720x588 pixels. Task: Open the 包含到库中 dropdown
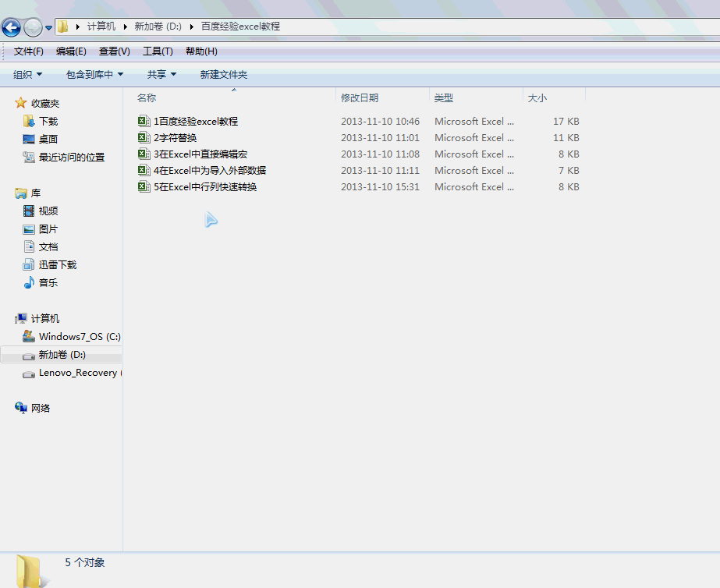pos(94,74)
